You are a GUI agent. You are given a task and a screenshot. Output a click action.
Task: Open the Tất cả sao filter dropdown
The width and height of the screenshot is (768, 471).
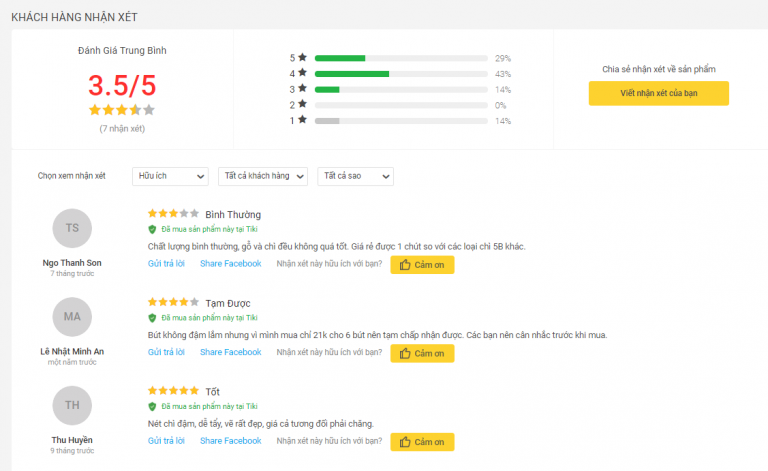[x=356, y=176]
